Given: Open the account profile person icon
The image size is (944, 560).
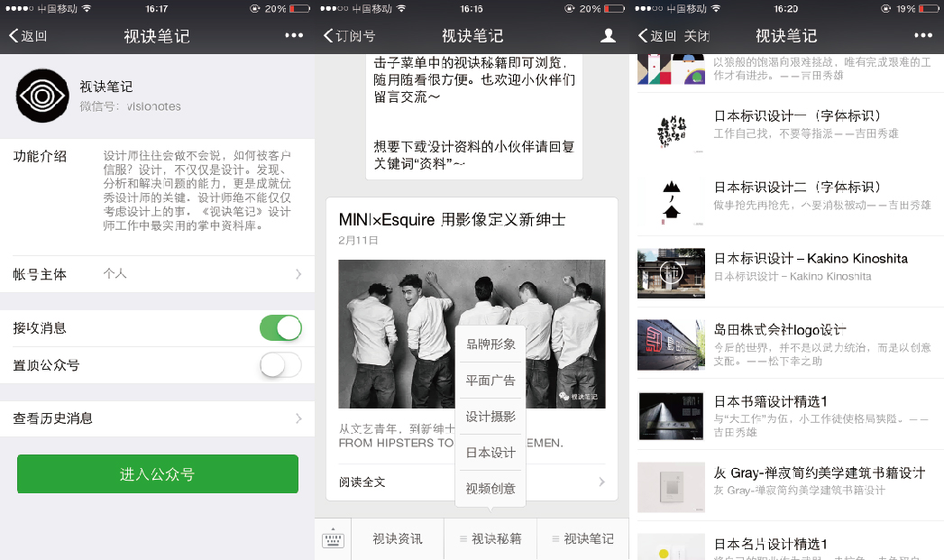Looking at the screenshot, I should [x=608, y=35].
